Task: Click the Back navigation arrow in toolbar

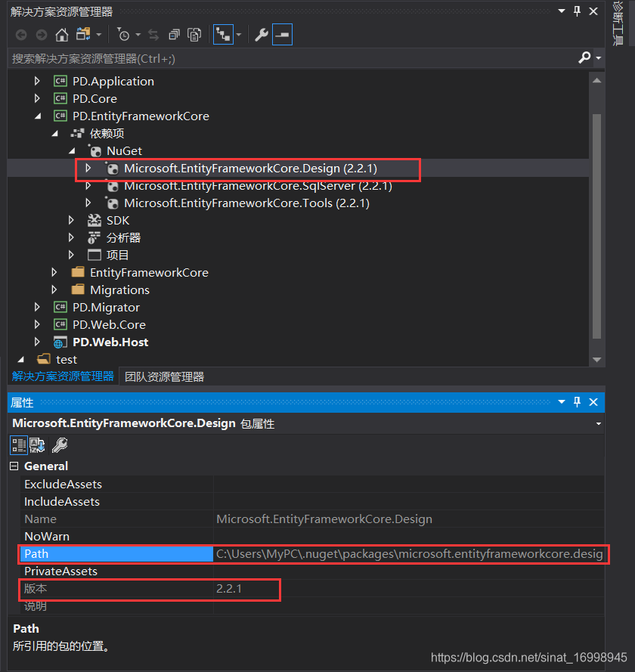Action: pos(21,35)
